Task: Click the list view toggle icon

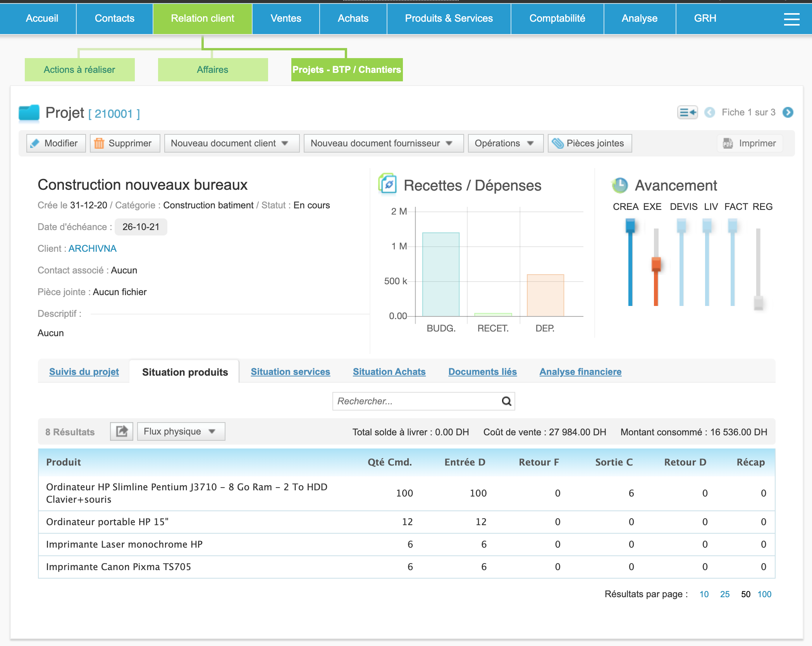Action: 687,113
